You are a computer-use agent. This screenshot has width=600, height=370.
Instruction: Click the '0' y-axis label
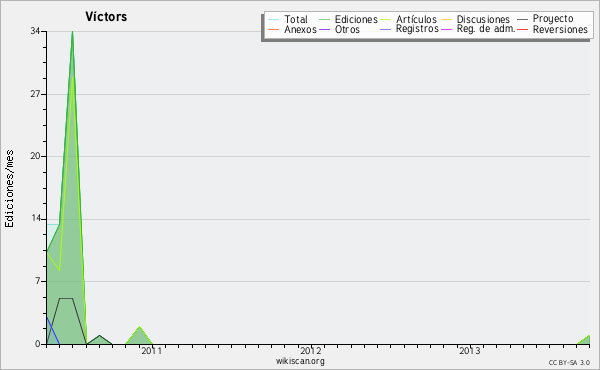38,344
